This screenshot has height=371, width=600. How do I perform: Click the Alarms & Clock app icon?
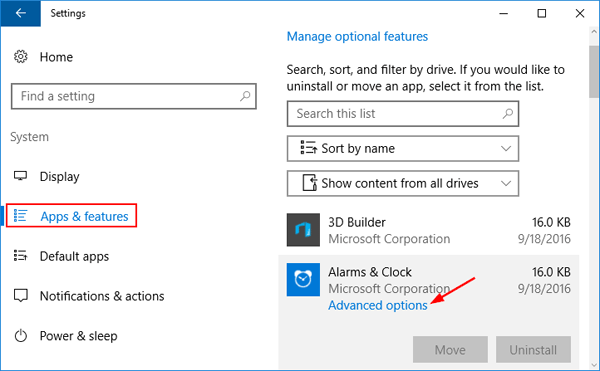tap(303, 280)
